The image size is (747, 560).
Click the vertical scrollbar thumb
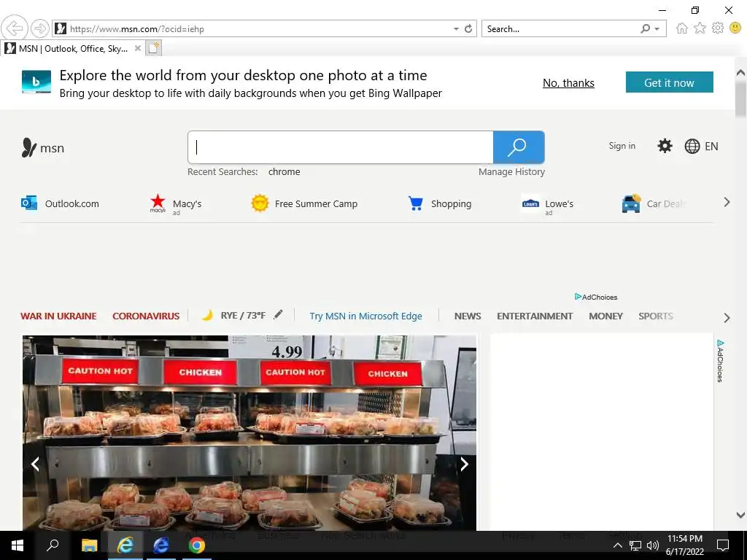coord(741,99)
